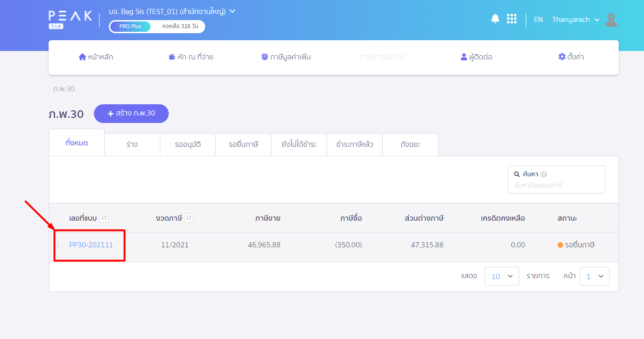Open ตั้งค่า settings menu
Viewport: 644px width, 339px height.
coord(571,57)
